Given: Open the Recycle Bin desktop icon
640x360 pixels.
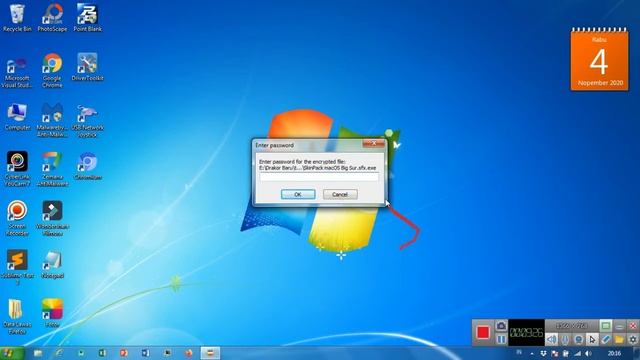Looking at the screenshot, I should [17, 18].
